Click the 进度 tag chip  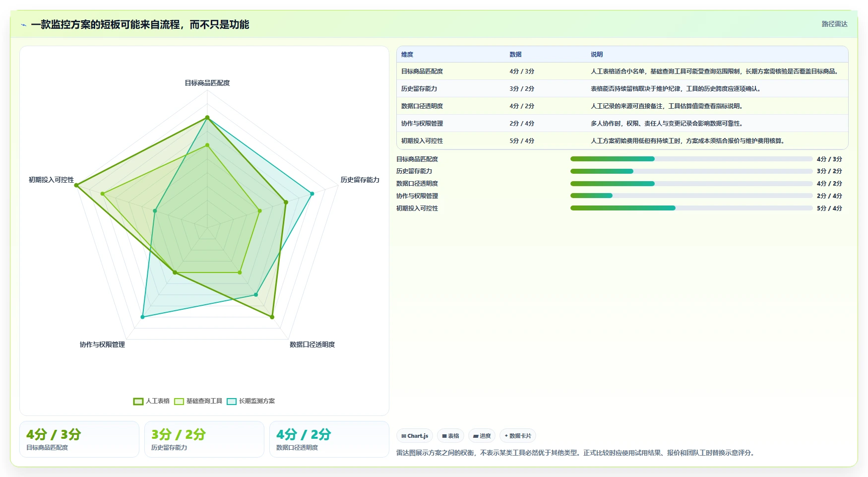[x=482, y=436]
